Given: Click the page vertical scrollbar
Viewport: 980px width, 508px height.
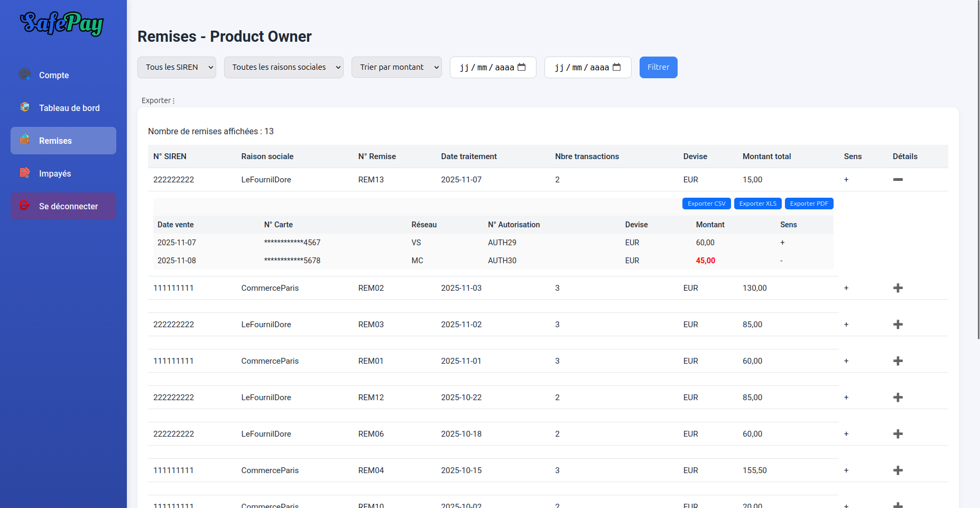Looking at the screenshot, I should (x=977, y=169).
